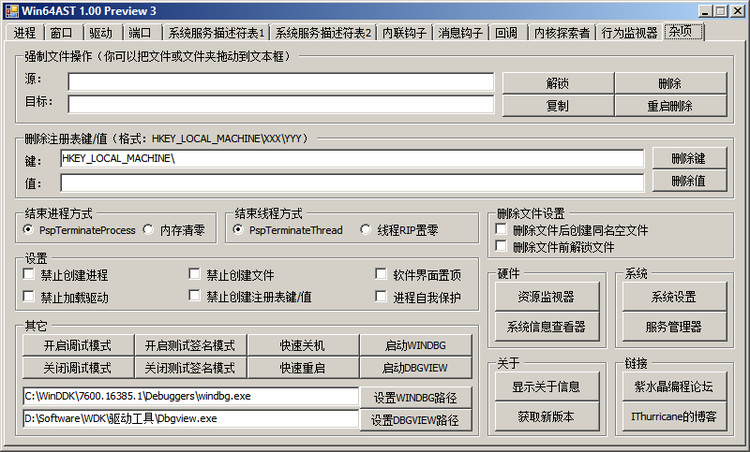This screenshot has width=750, height=452.
Task: Check 删除文件后创建同名空文件 option
Action: (501, 230)
